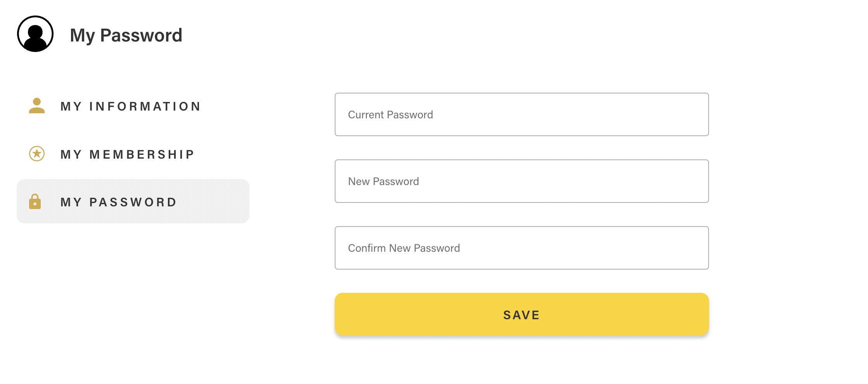Viewport: 868px width, 384px height.
Task: Click the "New Password" placeholder text
Action: pos(384,182)
